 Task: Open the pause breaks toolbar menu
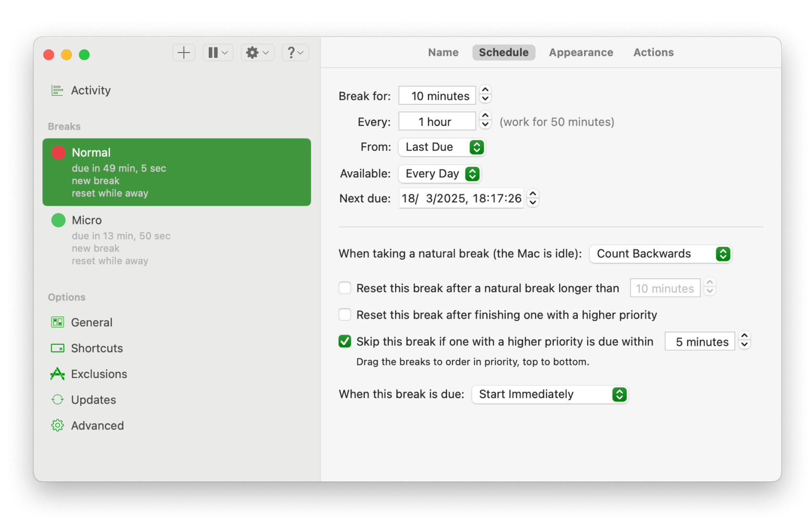tap(218, 53)
